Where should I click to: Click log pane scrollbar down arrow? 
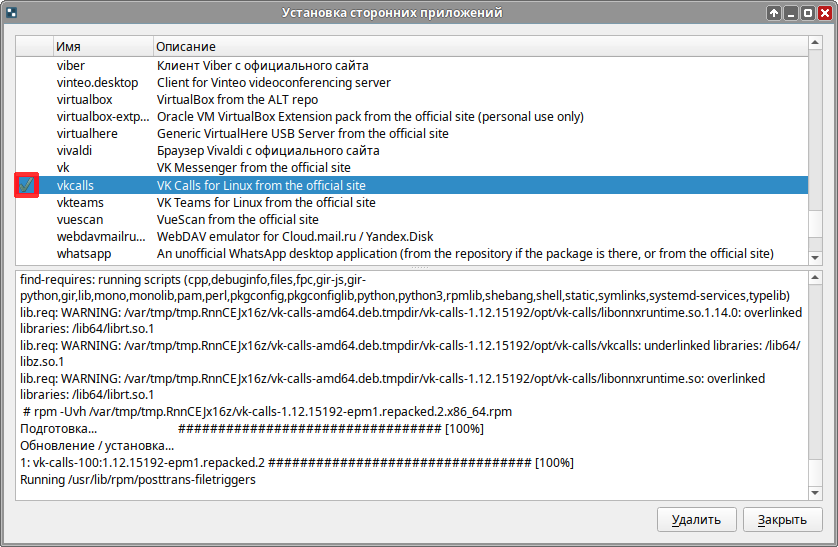click(815, 493)
